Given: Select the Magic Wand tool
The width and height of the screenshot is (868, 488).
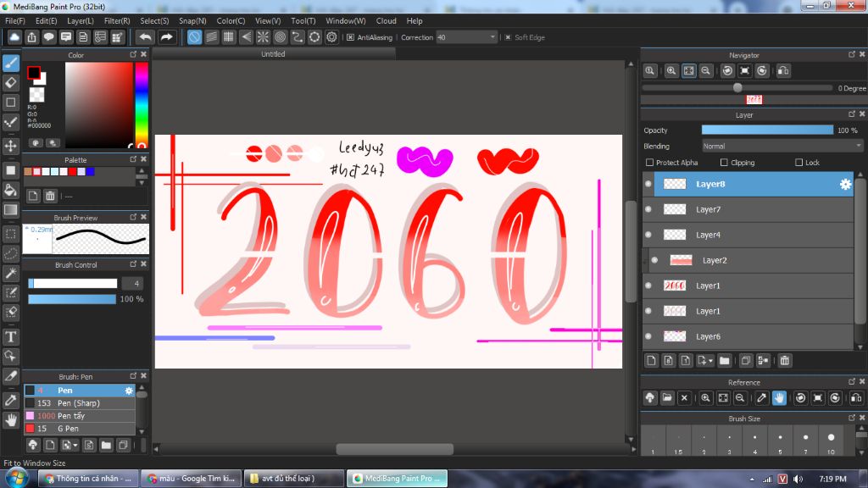Looking at the screenshot, I should click(x=11, y=273).
